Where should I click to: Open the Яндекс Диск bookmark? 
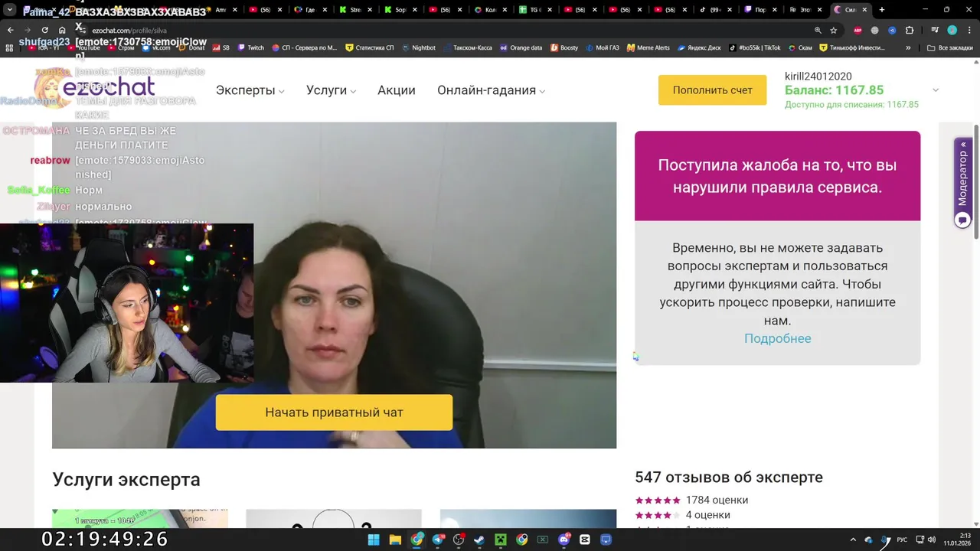pyautogui.click(x=699, y=47)
